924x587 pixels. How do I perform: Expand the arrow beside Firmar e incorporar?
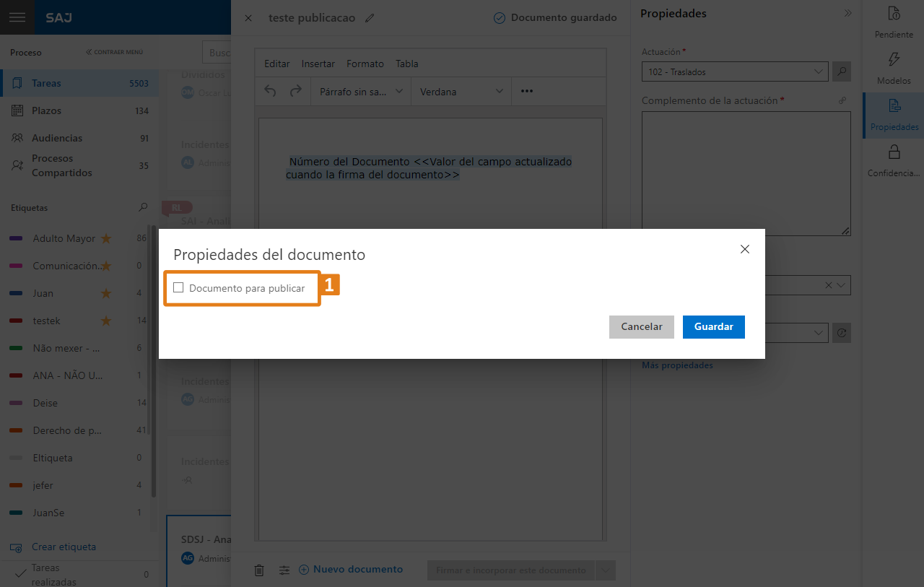point(606,570)
